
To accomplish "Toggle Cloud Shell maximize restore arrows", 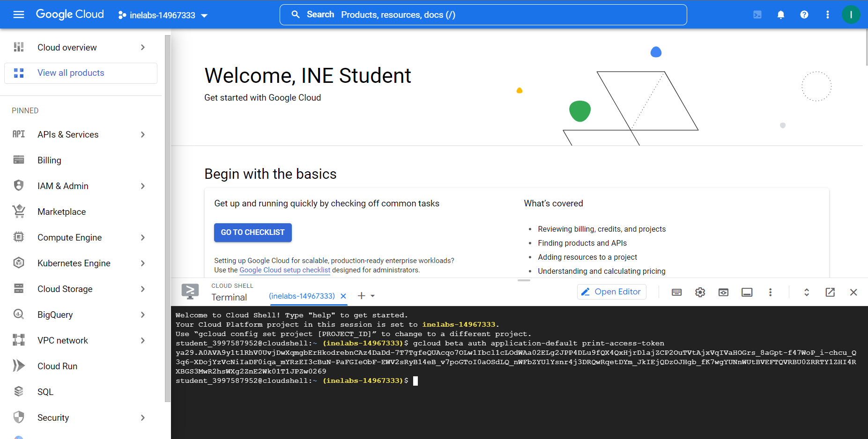I will (807, 293).
